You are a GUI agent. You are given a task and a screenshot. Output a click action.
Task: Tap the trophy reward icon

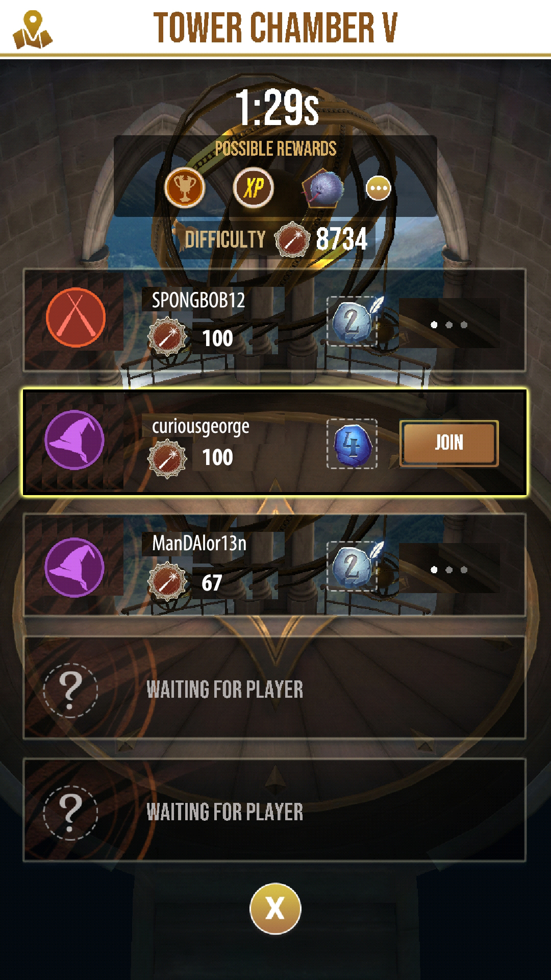click(185, 187)
